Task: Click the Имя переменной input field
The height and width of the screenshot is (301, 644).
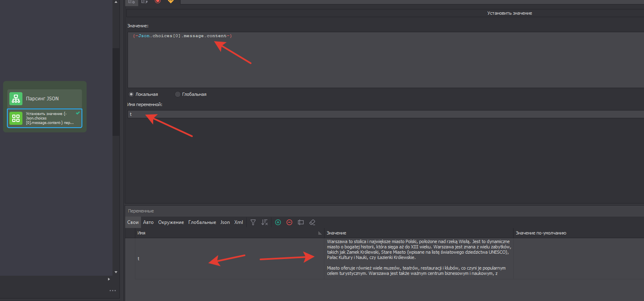Action: click(386, 114)
